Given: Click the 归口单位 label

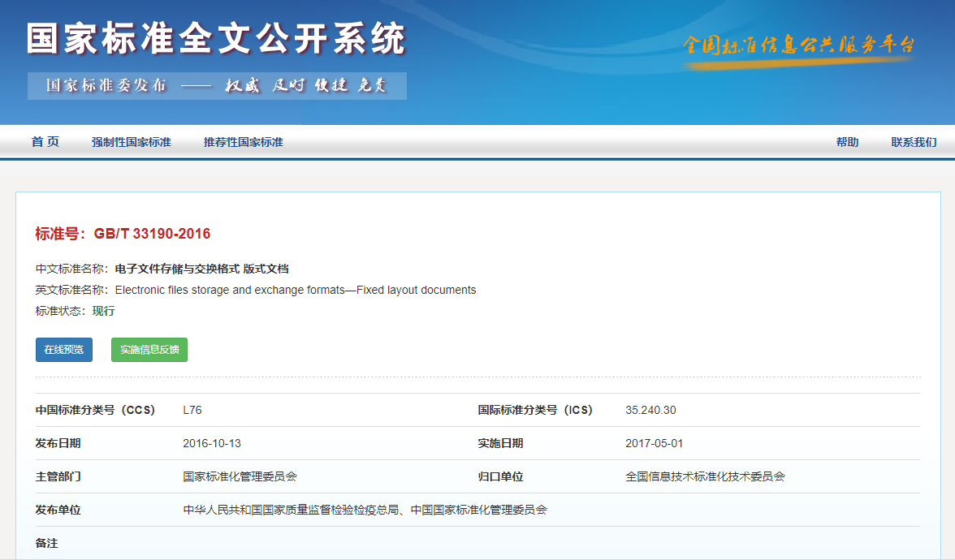Looking at the screenshot, I should pyautogui.click(x=500, y=476).
